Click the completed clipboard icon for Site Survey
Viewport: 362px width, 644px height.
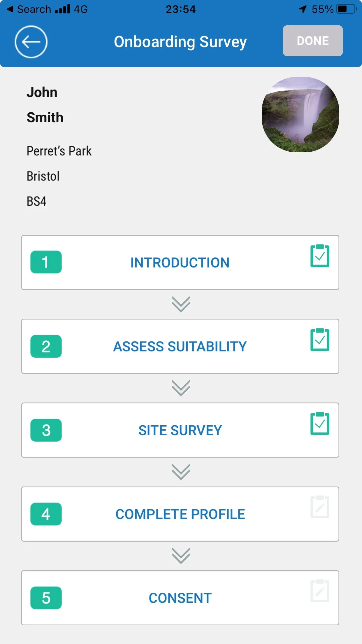tap(320, 423)
